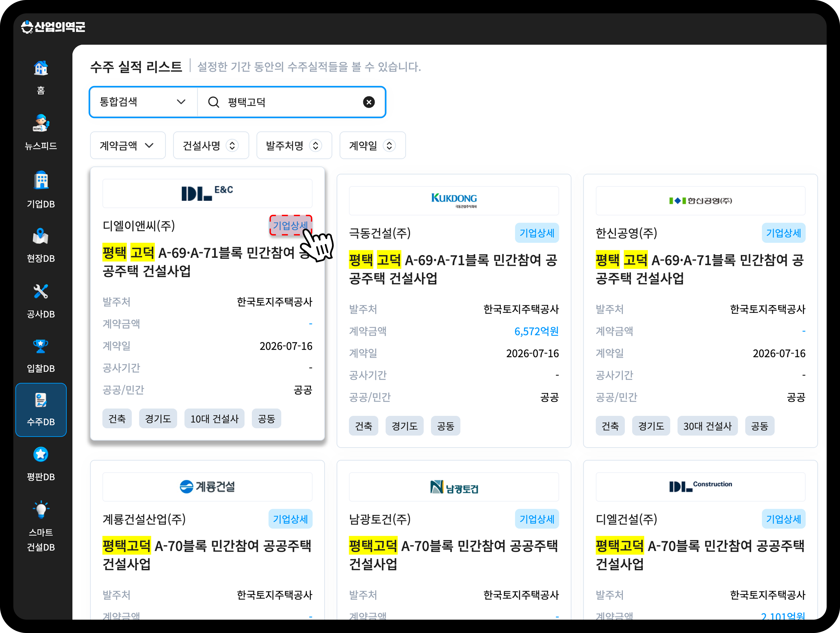Select 경기도 tag on 극동건설 card
The height and width of the screenshot is (633, 840).
click(x=404, y=426)
